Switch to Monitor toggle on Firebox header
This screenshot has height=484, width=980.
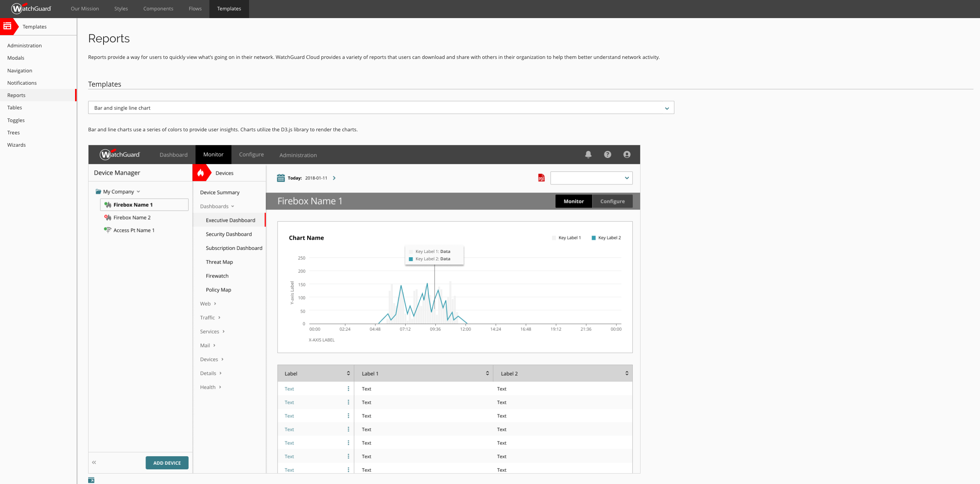[x=573, y=201]
